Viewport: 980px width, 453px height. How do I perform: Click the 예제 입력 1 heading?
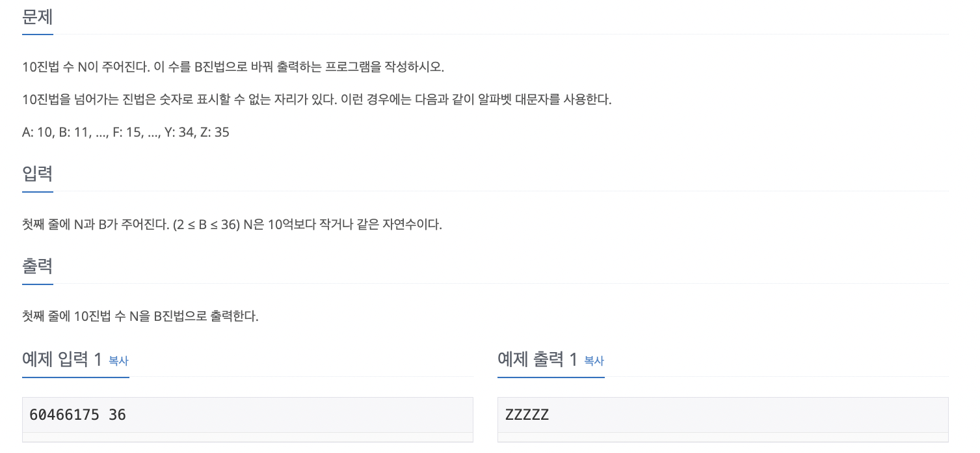(x=62, y=359)
